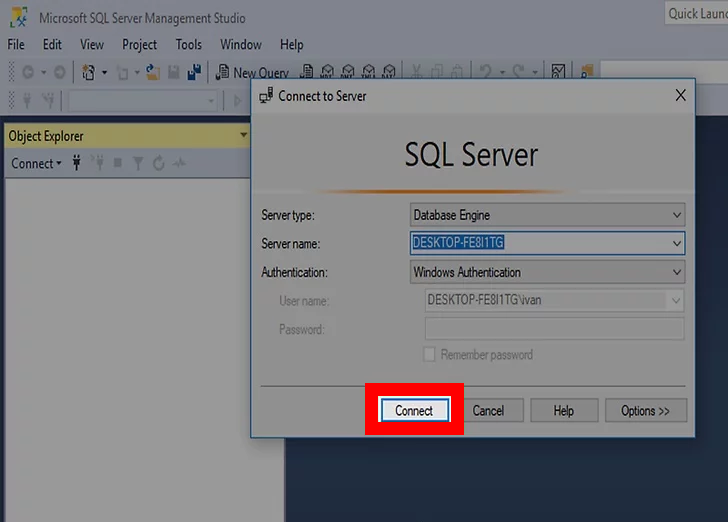Click the New Project toolbar icon
728x522 pixels.
(x=88, y=72)
